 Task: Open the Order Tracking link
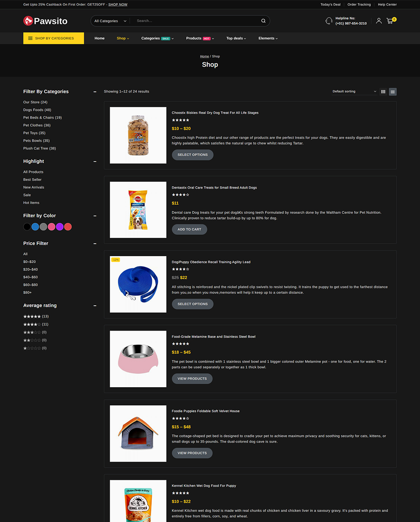(359, 4)
